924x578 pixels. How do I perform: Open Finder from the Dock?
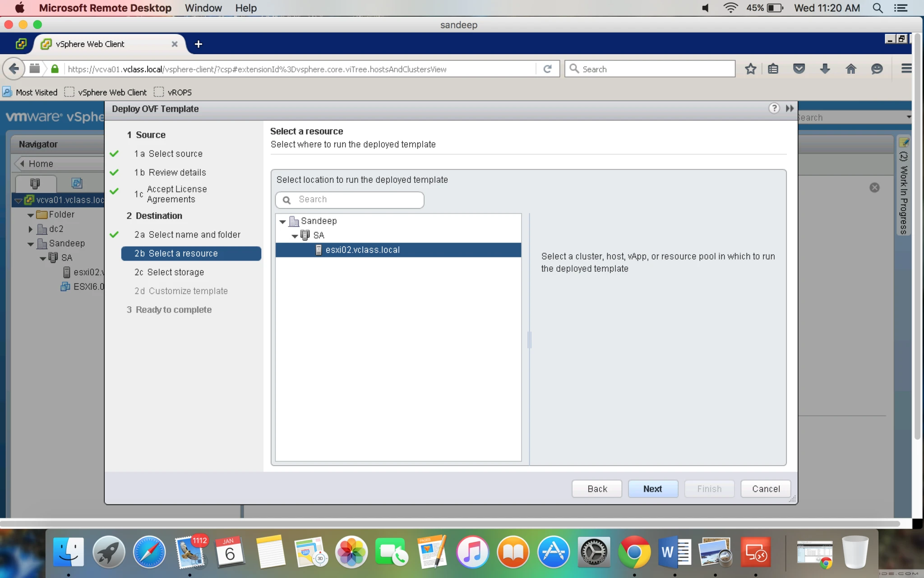(x=69, y=552)
